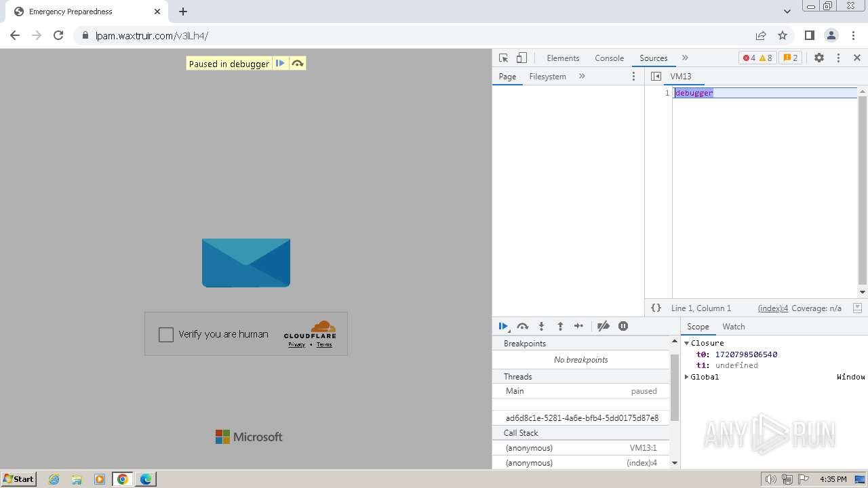Hide the navigator sidebar toggle
Image resolution: width=868 pixels, height=488 pixels.
656,77
